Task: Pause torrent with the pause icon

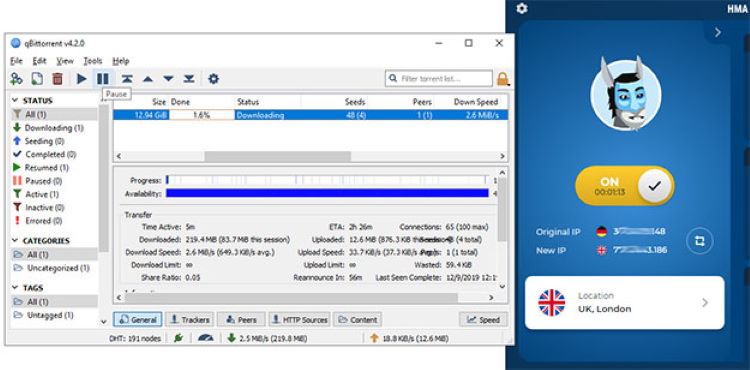Action: point(103,79)
